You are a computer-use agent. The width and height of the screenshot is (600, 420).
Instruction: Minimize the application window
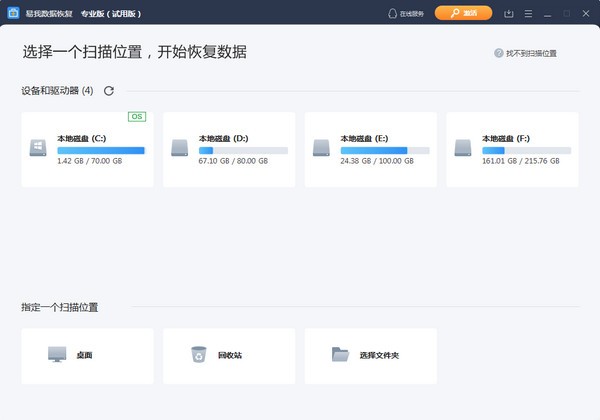(548, 13)
